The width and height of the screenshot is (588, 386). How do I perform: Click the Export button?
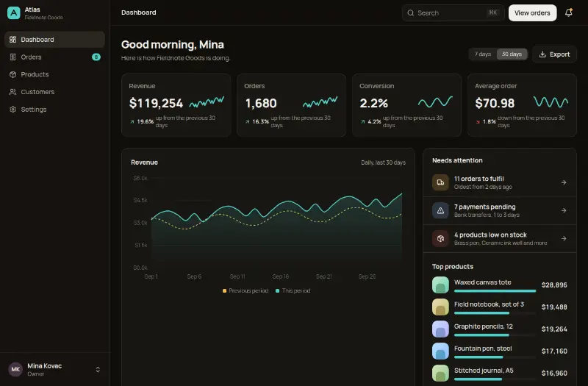coord(554,54)
